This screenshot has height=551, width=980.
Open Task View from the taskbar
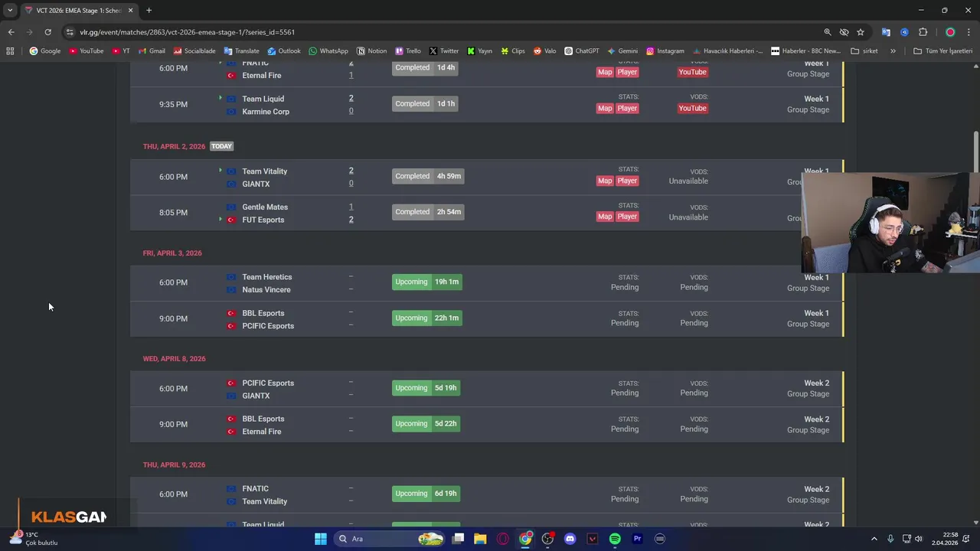[458, 539]
